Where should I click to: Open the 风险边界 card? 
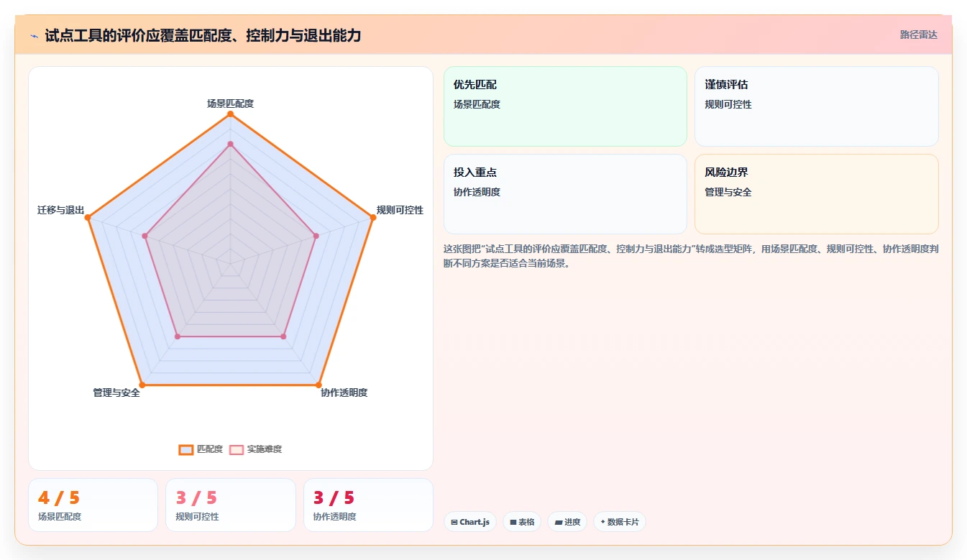click(817, 194)
